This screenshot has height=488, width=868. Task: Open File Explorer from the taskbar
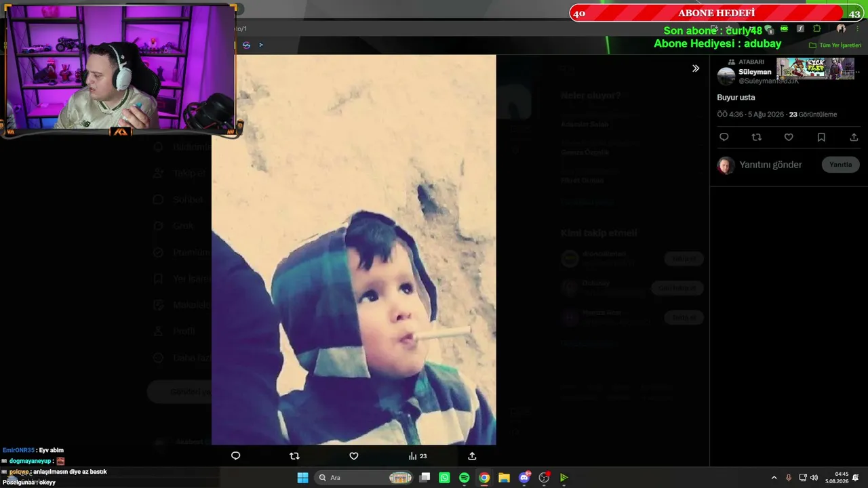(x=504, y=478)
